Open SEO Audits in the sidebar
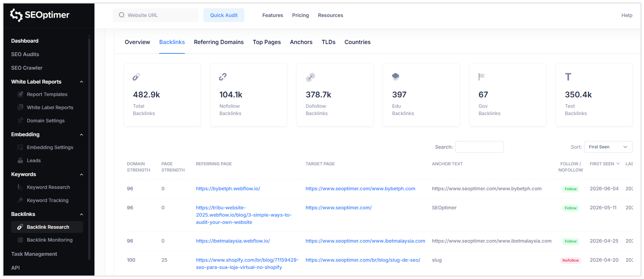Viewport: 644px width, 279px height. pos(25,54)
